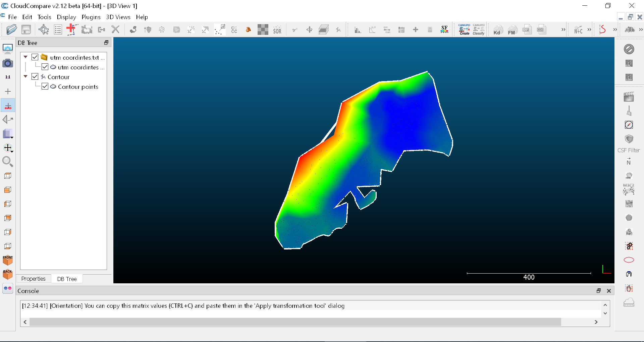Viewport: 644px width, 342px height.
Task: Close the Console panel
Action: (609, 291)
